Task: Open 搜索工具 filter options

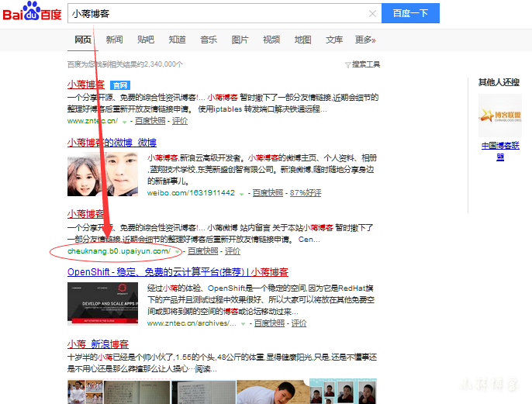Action: click(362, 64)
